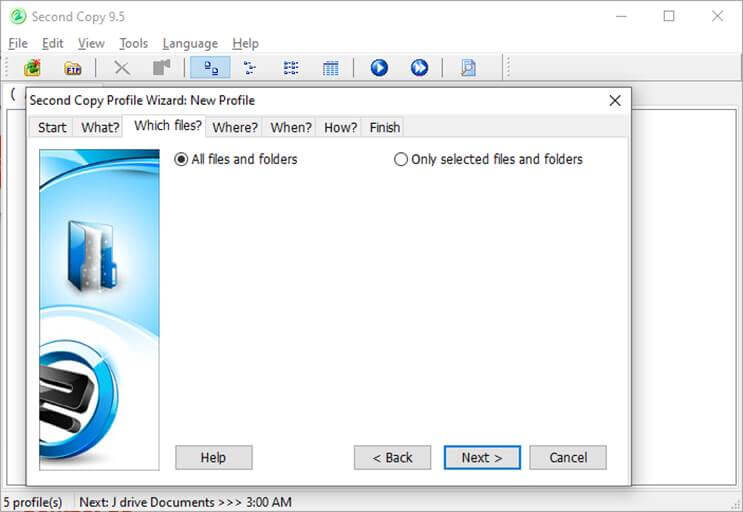Image resolution: width=743 pixels, height=512 pixels.
Task: Click the profile properties (EIP) toolbar icon
Action: point(73,68)
